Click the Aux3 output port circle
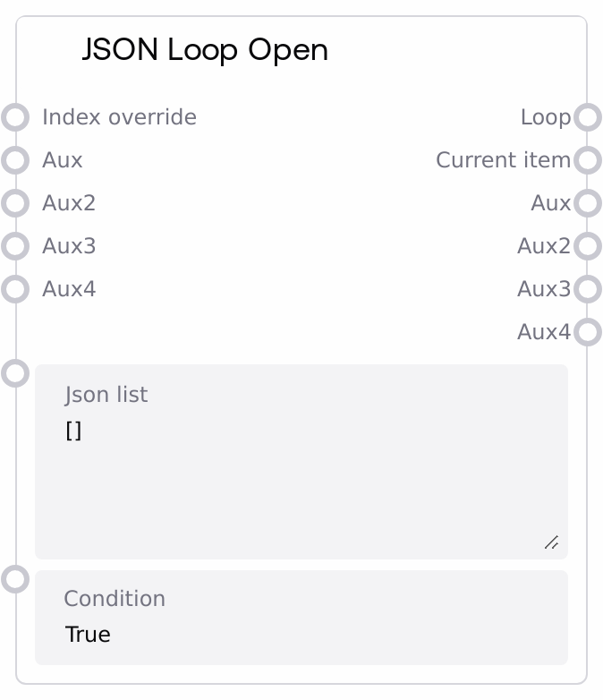This screenshot has height=700, width=603. [x=587, y=289]
